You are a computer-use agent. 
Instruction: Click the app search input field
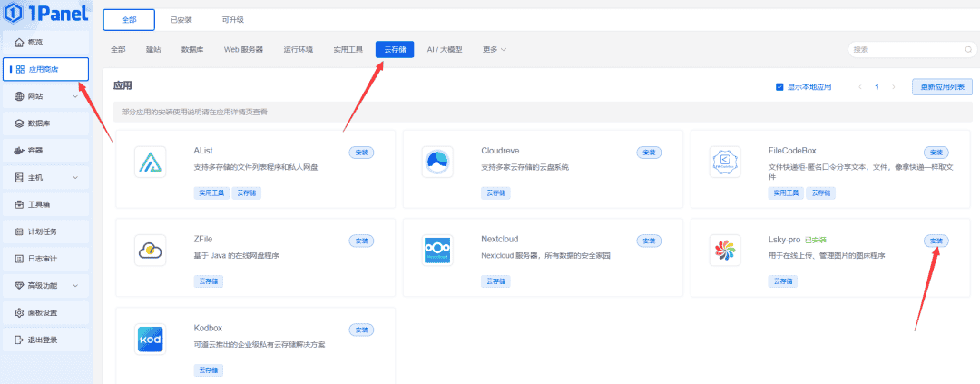(909, 49)
